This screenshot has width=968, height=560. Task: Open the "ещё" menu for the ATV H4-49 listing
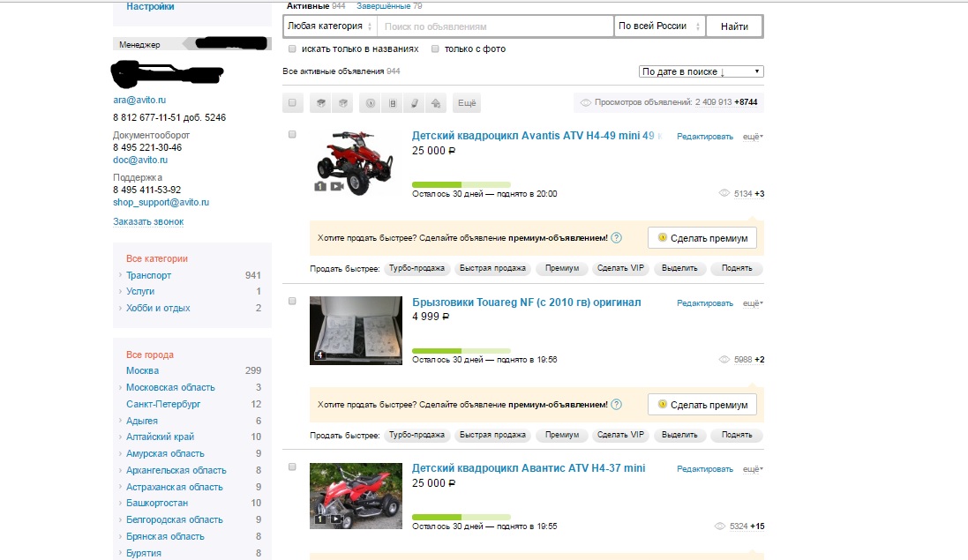tap(753, 137)
